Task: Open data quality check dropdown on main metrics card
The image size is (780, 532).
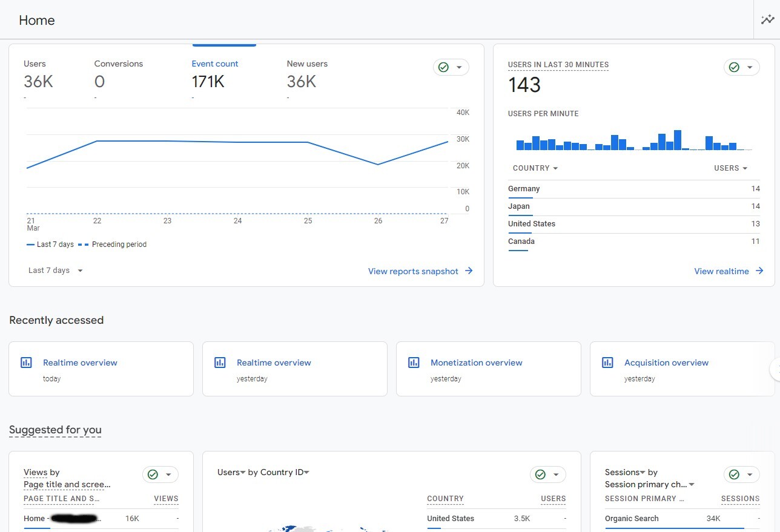Action: point(451,67)
